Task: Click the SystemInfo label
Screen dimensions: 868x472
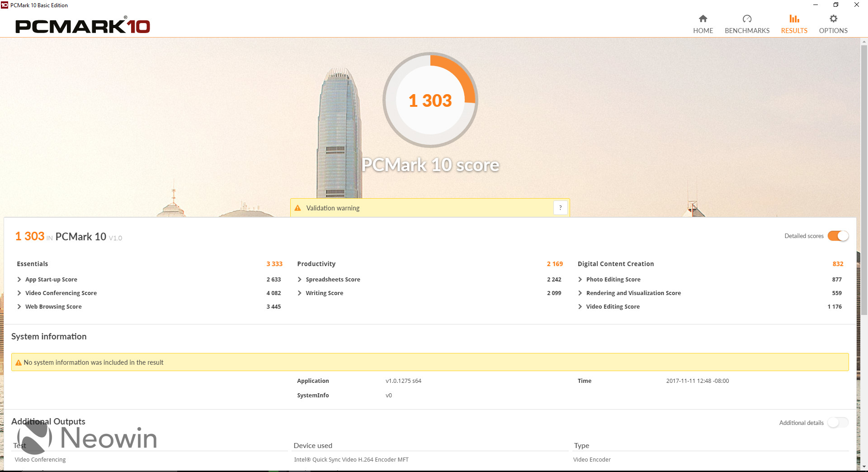Action: [x=313, y=396]
